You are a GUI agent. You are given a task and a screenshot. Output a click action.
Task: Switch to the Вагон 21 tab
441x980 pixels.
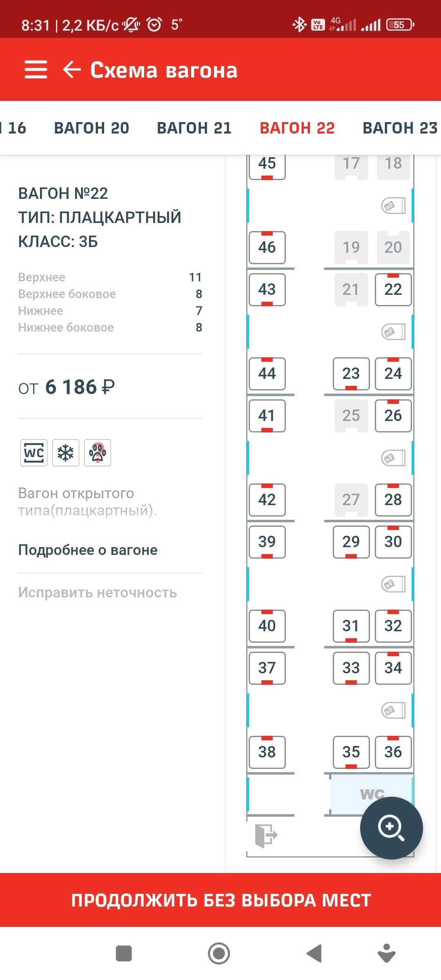point(194,128)
